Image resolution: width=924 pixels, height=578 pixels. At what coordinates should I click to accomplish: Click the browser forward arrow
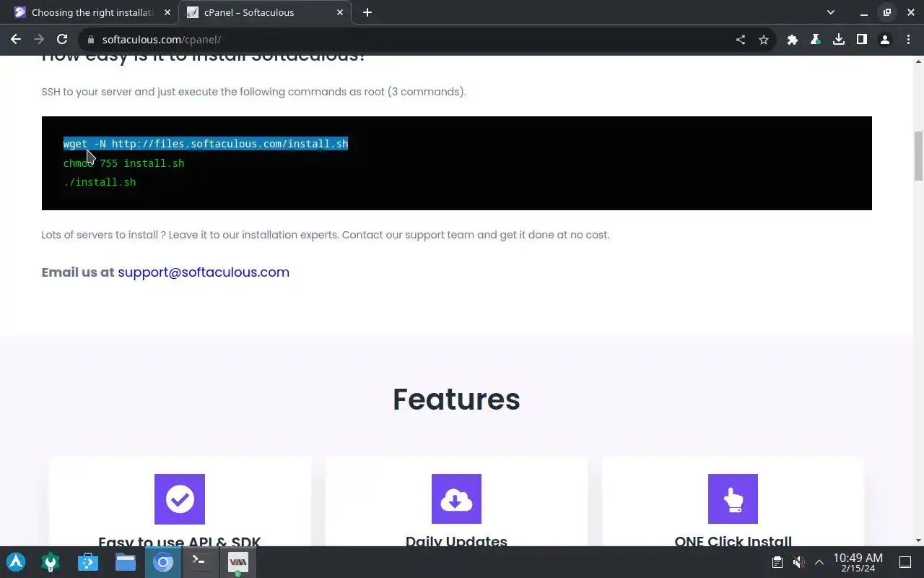(39, 40)
